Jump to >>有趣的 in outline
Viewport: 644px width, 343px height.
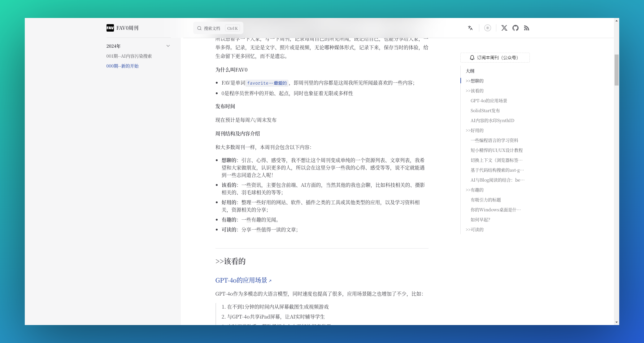tap(474, 190)
